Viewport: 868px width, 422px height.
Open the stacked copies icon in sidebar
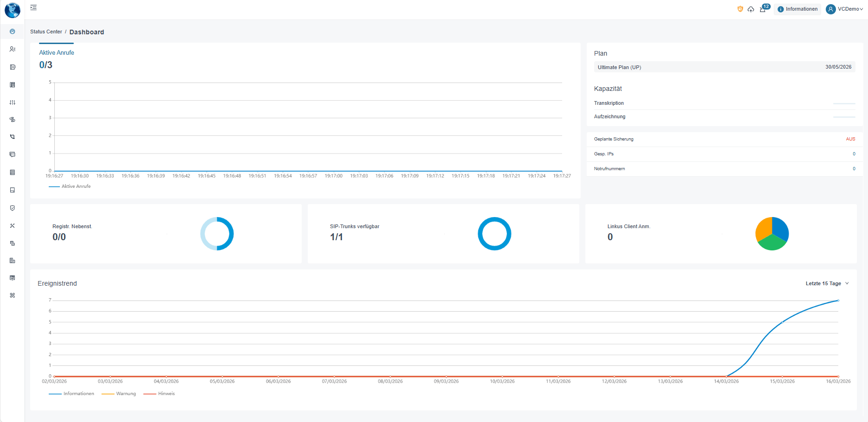coord(13,243)
